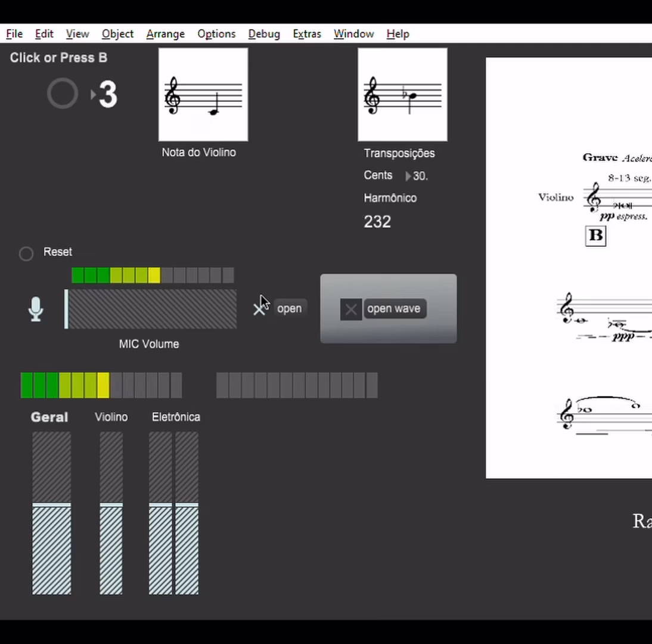
Task: Click the Grave tempo marking in the score
Action: click(600, 157)
